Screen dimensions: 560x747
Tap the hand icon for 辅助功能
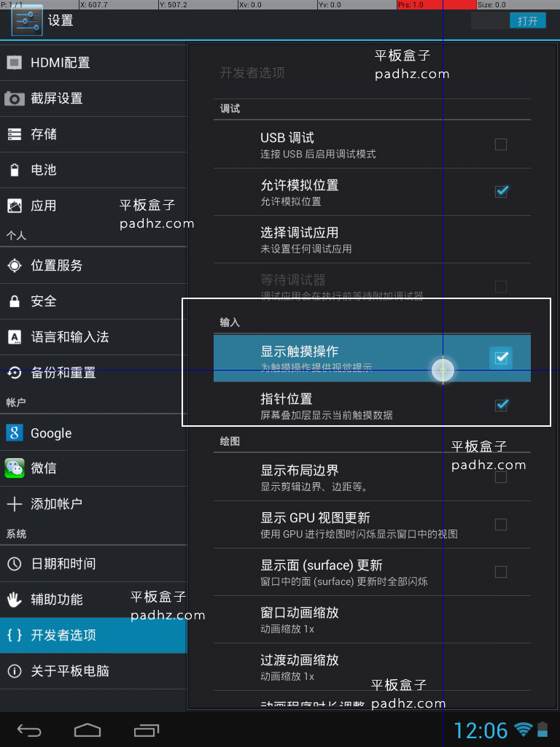15,600
